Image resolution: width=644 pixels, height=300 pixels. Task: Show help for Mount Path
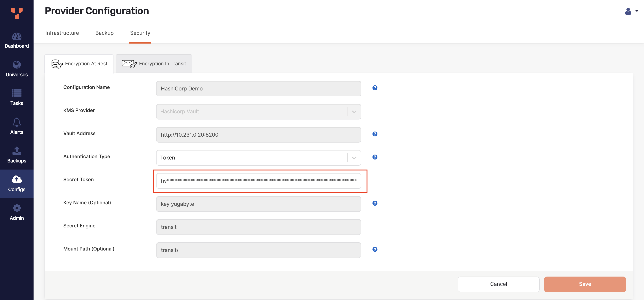375,249
